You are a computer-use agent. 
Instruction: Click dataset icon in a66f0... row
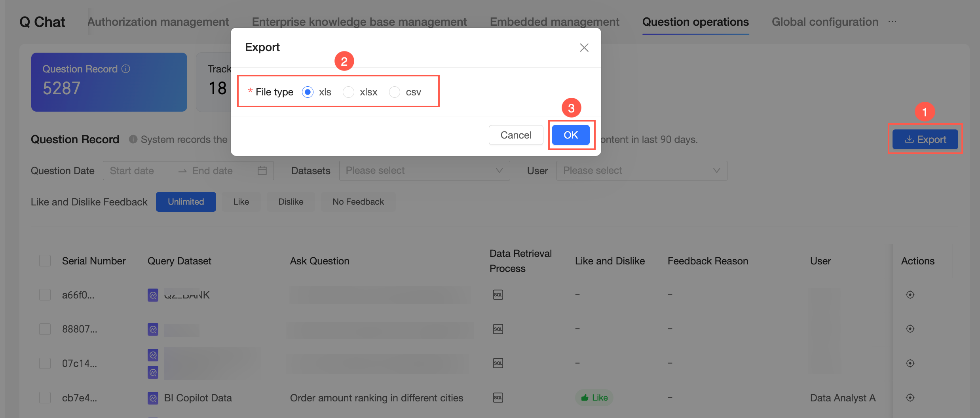(153, 295)
